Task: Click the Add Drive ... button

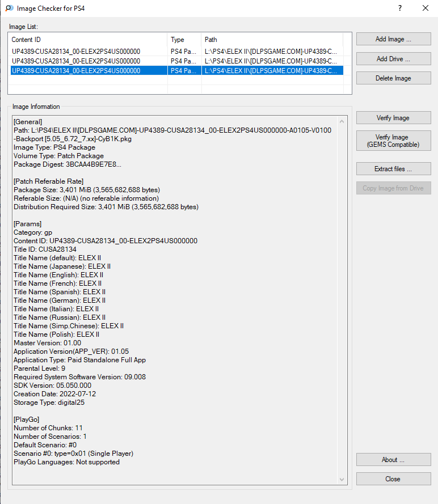Action: pos(393,59)
